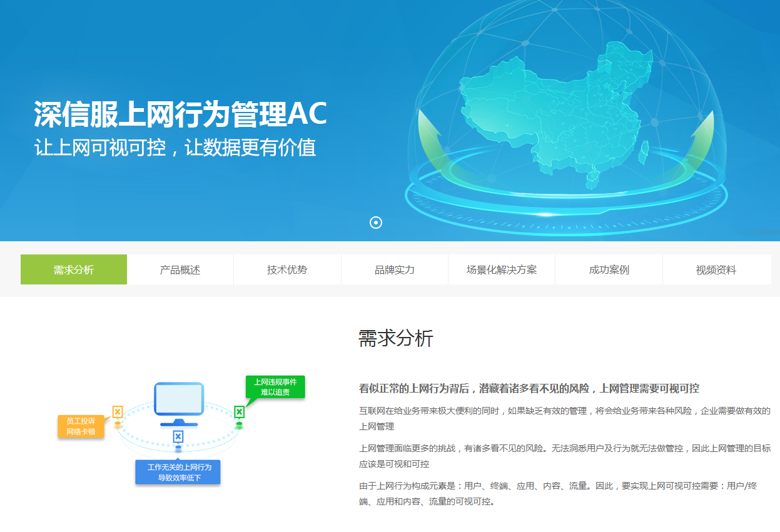Click the orange X marker icon
This screenshot has width=780, height=532.
point(118,412)
